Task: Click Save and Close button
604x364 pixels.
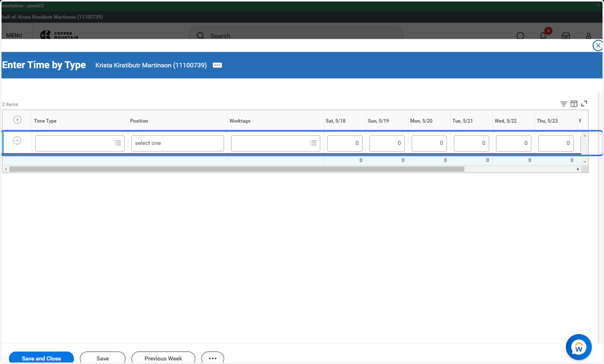Action: [41, 358]
